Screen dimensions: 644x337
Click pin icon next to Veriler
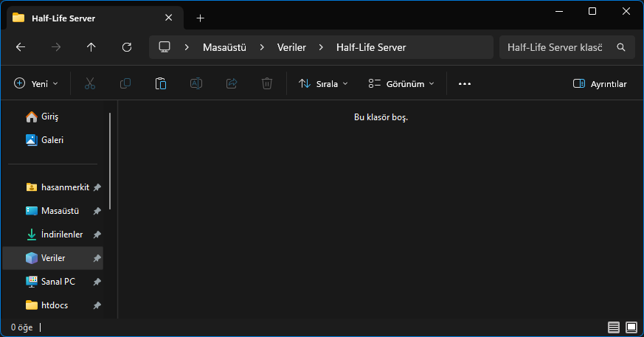pyautogui.click(x=97, y=258)
